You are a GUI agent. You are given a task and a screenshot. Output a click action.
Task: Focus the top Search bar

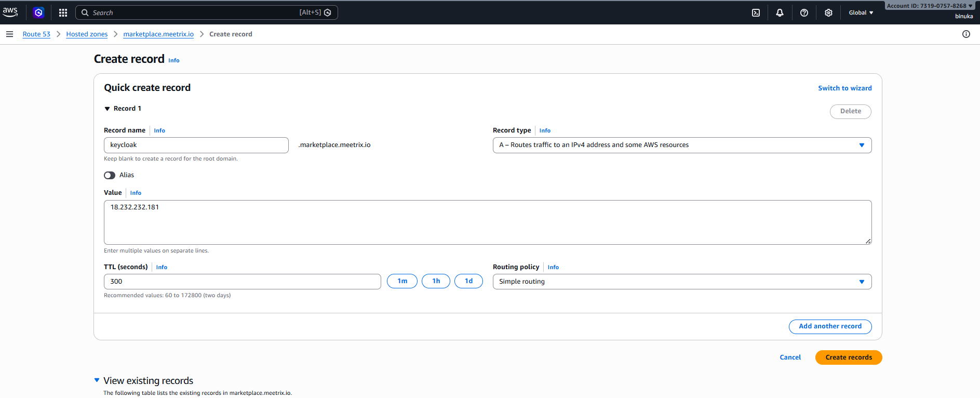point(207,12)
